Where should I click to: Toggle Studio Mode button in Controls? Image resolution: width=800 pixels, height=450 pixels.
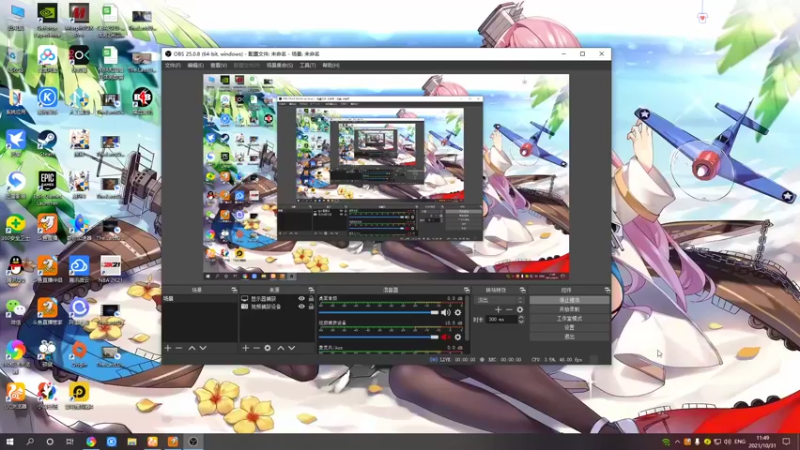[569, 318]
